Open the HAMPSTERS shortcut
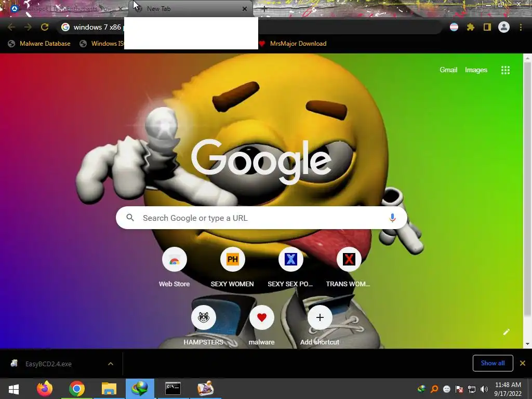532x399 pixels. (x=204, y=326)
